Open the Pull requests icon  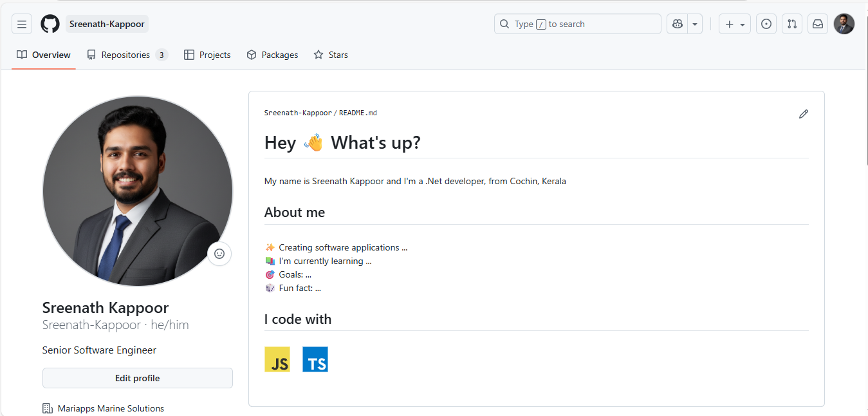tap(792, 24)
